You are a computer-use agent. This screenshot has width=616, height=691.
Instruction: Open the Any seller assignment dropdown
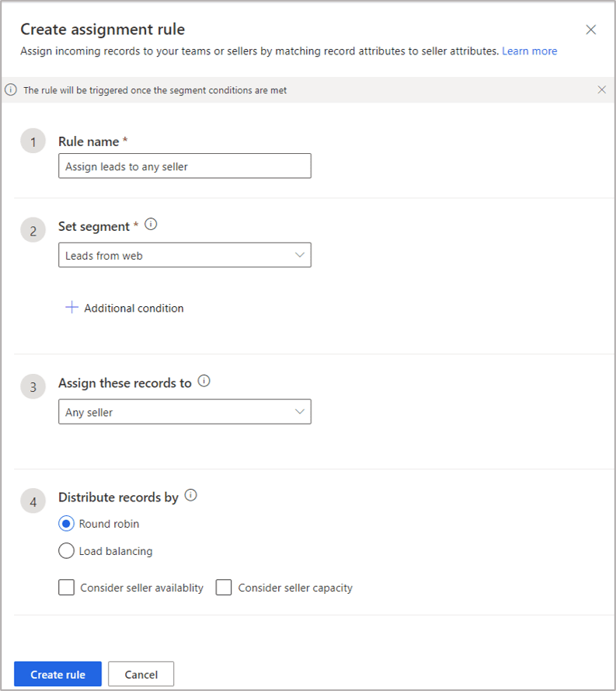click(185, 412)
